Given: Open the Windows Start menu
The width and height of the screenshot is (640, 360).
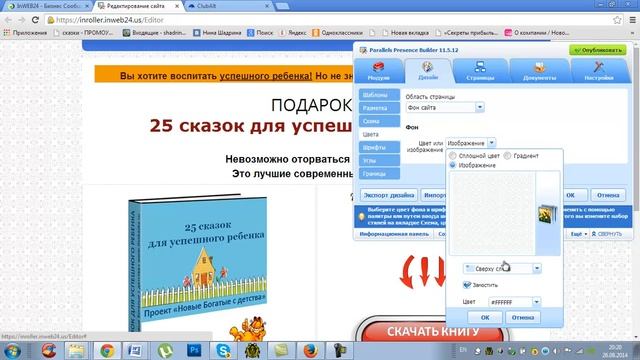Looking at the screenshot, I should (12, 351).
